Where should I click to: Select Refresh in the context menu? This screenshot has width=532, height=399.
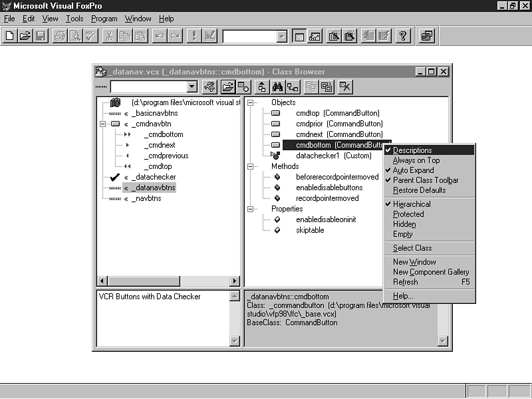[406, 282]
